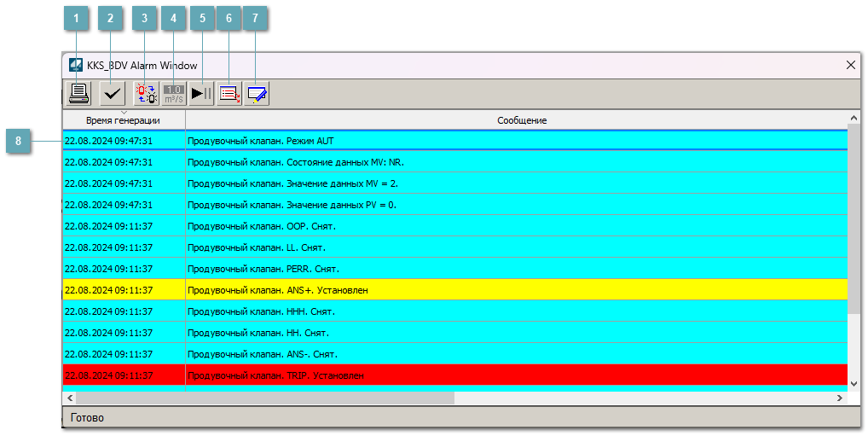Click the horizontal scroll right arrow
The height and width of the screenshot is (436, 868).
[x=840, y=398]
